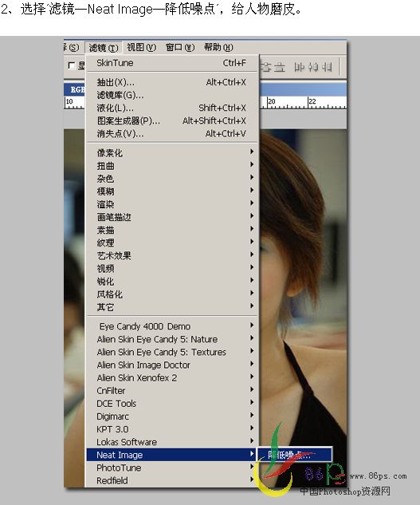Expand the 渲染 submenu
This screenshot has height=505, width=420.
click(x=171, y=204)
